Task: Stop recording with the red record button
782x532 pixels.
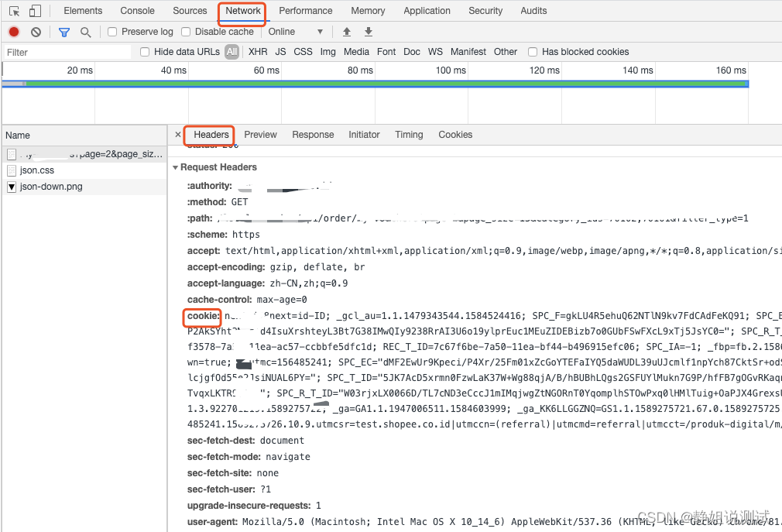Action: coord(14,32)
